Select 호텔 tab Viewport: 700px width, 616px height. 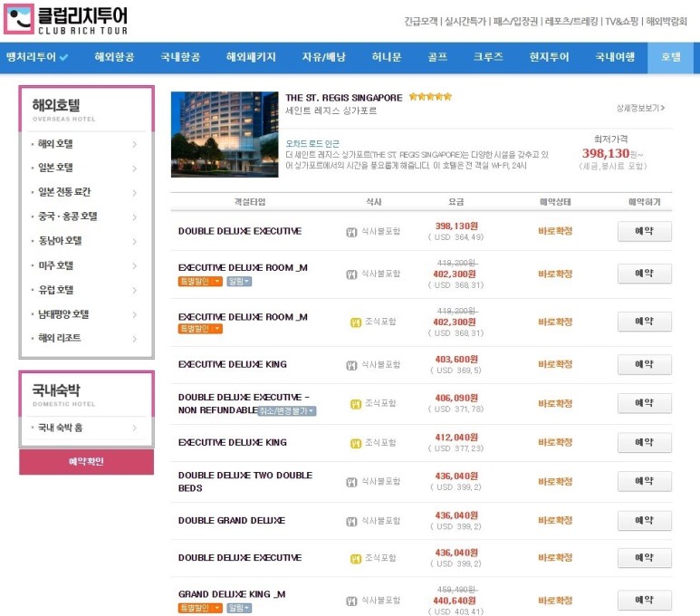point(670,58)
